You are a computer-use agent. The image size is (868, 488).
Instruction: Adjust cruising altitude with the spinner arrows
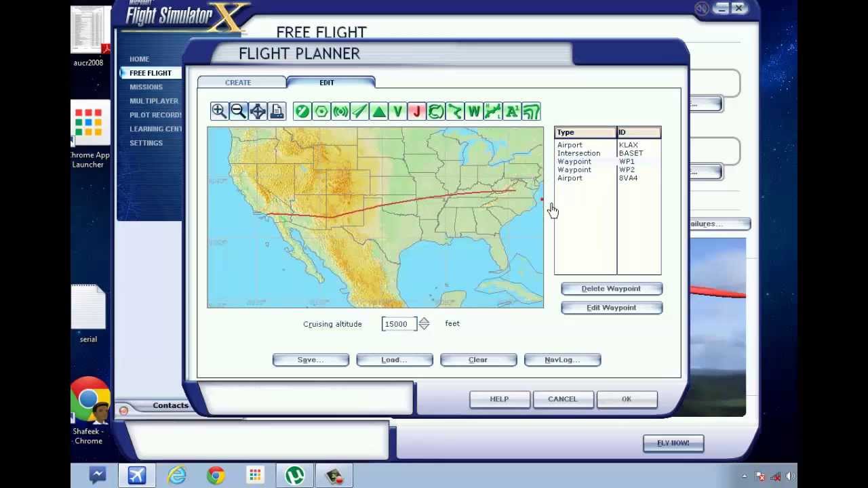(424, 324)
